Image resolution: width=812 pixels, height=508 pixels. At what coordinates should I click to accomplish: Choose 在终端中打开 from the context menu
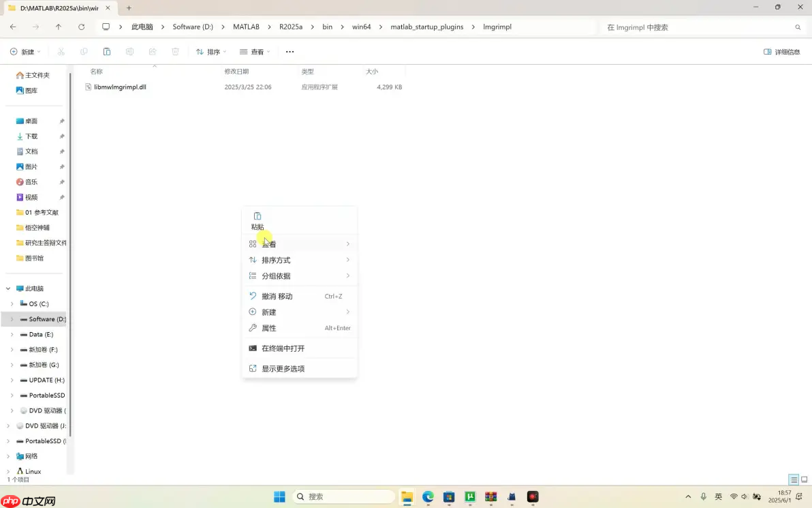(283, 348)
